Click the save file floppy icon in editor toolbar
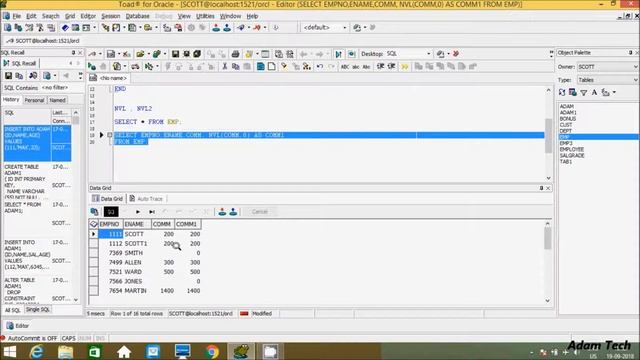Screen dimensions: 640x360 point(175,54)
